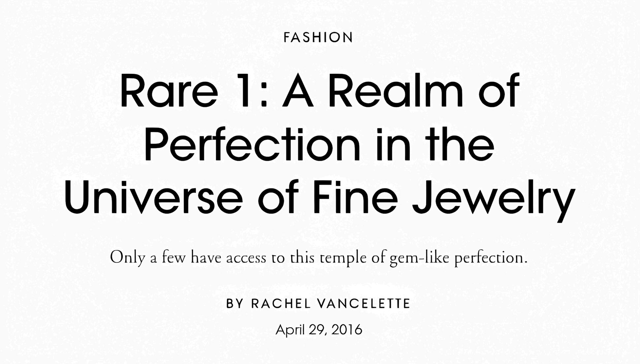Click the headline line 'Universe of Fine Jewelry'
Viewport: 640px width, 364px height.
pyautogui.click(x=320, y=197)
